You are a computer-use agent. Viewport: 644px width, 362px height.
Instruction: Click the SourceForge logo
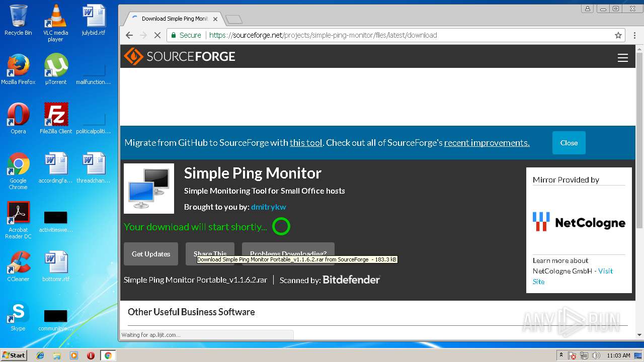click(x=180, y=56)
